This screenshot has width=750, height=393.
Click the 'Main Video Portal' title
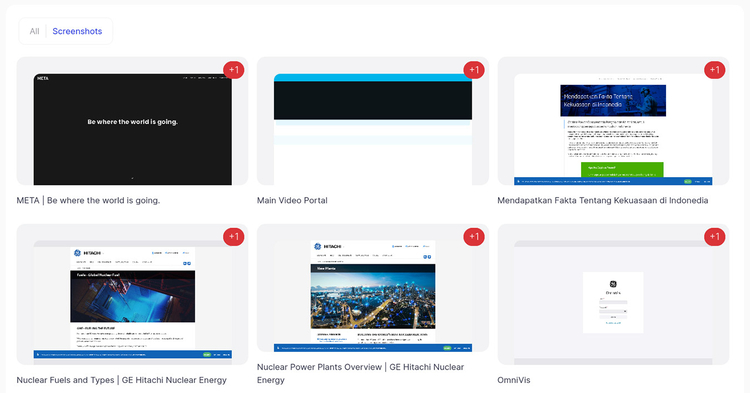(292, 200)
